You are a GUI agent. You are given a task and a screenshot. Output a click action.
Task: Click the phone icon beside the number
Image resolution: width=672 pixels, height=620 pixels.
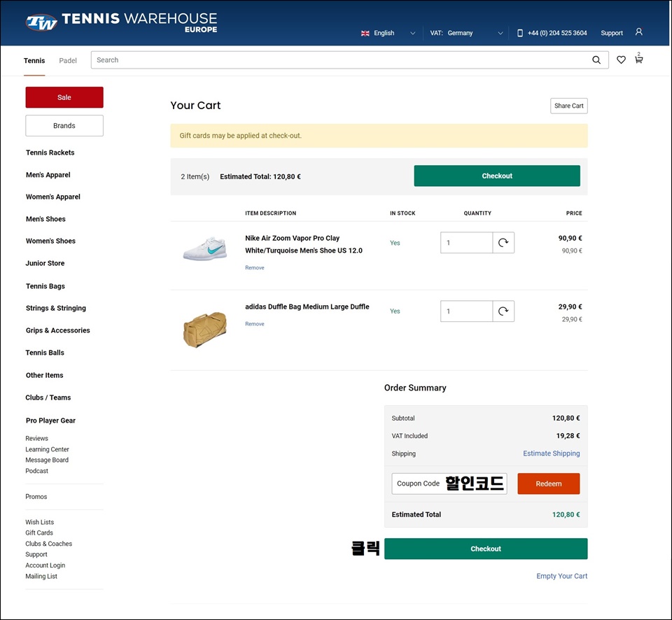[520, 33]
